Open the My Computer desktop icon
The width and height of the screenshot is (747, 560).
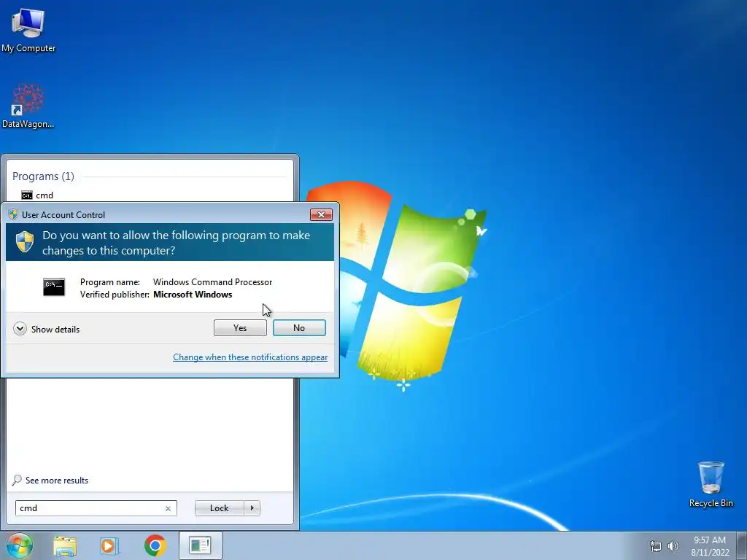pyautogui.click(x=28, y=30)
